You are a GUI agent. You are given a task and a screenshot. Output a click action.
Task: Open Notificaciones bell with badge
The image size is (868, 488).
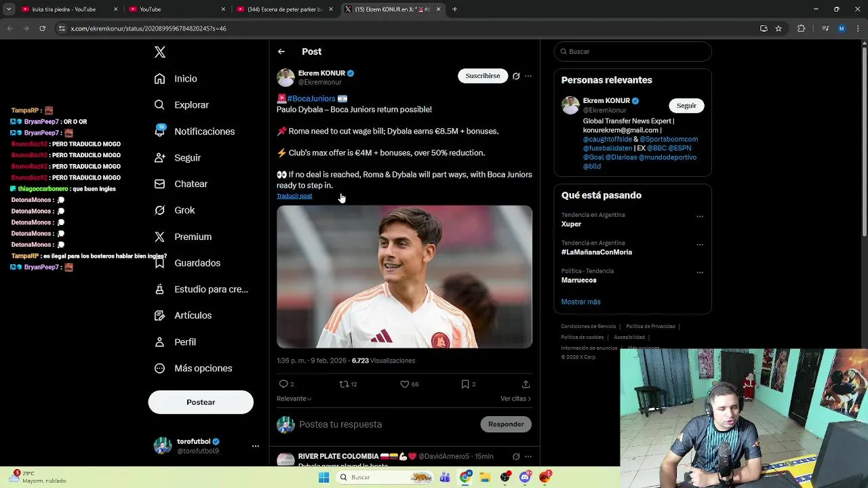point(194,131)
